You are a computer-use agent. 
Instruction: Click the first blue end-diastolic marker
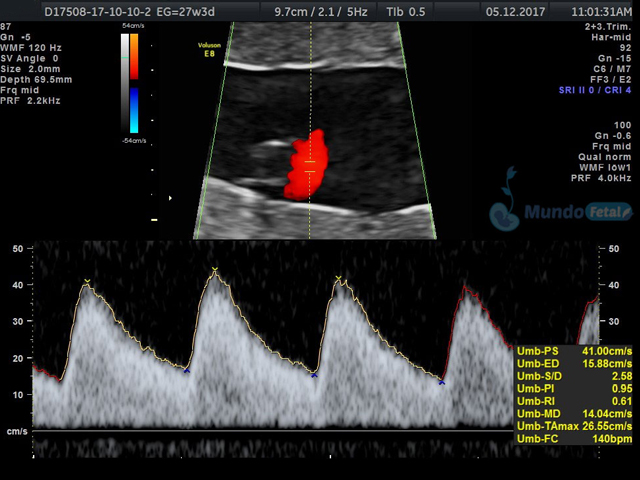point(186,371)
